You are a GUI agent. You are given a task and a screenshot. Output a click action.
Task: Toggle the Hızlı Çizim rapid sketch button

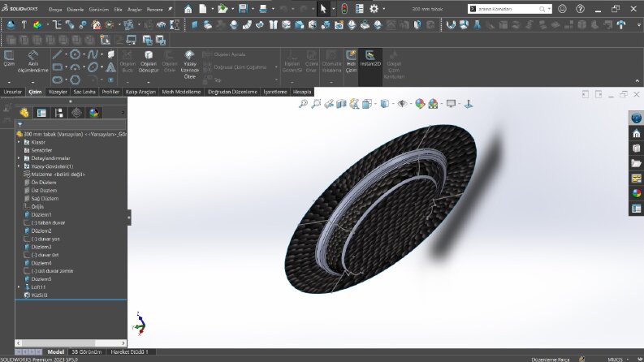(x=351, y=62)
